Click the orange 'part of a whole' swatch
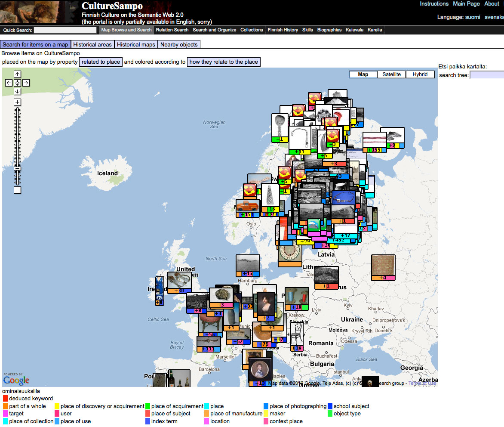 point(5,406)
